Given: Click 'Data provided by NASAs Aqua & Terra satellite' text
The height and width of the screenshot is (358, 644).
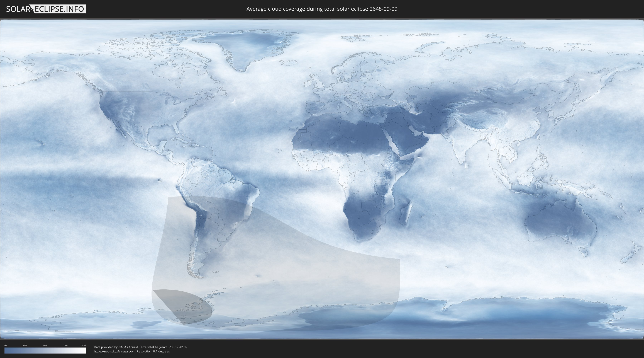Looking at the screenshot, I should [x=126, y=347].
